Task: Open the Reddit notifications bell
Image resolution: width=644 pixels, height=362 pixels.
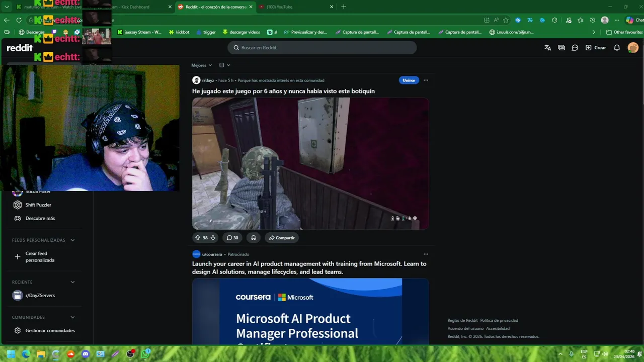Action: pos(617,48)
